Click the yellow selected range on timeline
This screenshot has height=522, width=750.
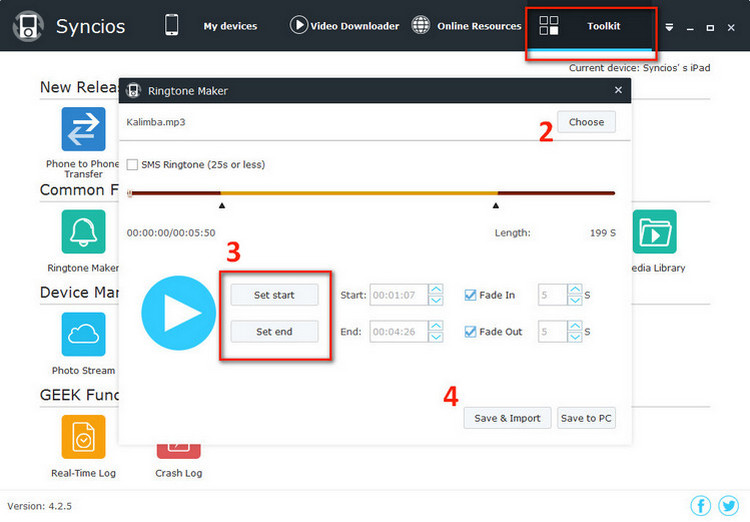359,193
